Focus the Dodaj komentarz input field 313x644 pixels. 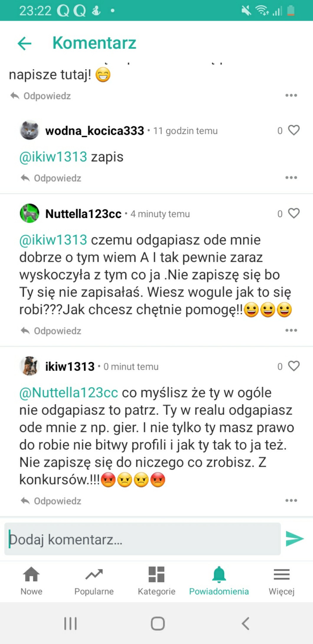(142, 539)
